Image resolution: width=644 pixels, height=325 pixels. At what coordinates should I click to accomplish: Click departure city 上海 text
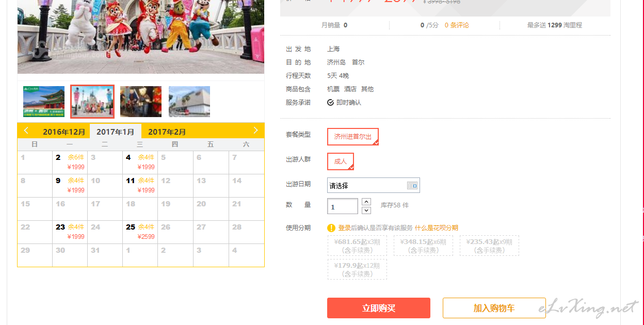pos(333,49)
